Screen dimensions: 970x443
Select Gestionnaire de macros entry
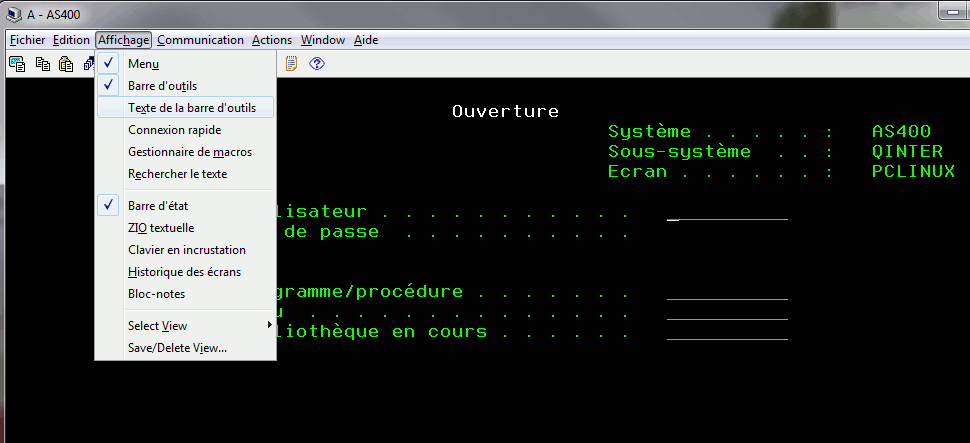tap(190, 152)
